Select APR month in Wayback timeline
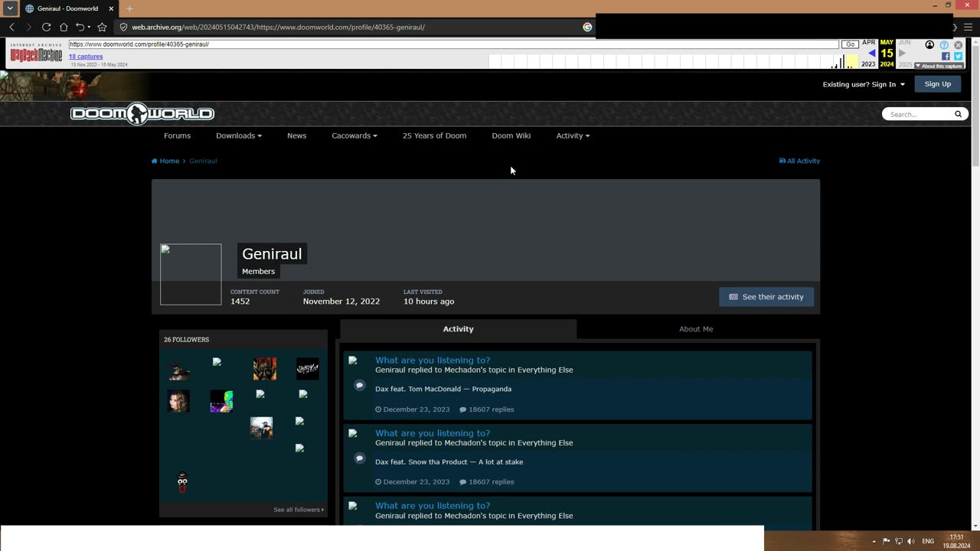Viewport: 980px width, 551px height. 869,43
